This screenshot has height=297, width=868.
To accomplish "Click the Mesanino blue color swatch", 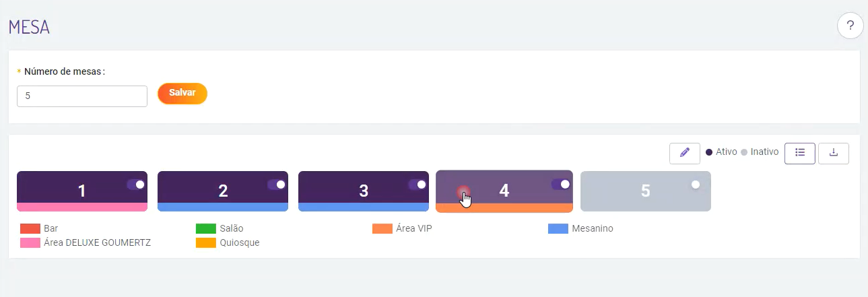I will pyautogui.click(x=558, y=229).
